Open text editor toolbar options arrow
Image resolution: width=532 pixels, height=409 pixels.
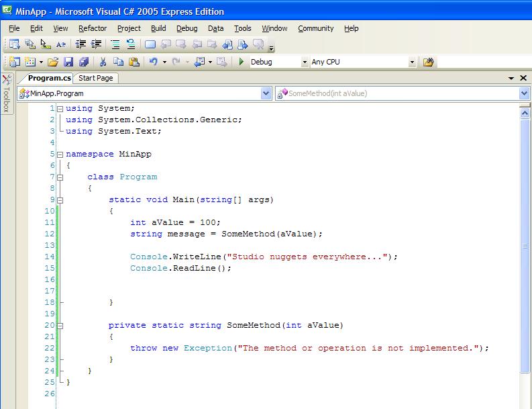click(271, 48)
